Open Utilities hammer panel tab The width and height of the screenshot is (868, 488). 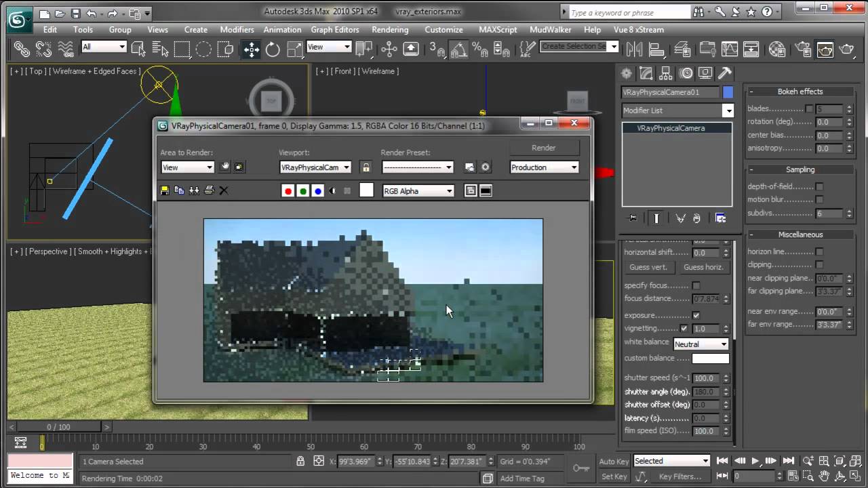click(725, 73)
